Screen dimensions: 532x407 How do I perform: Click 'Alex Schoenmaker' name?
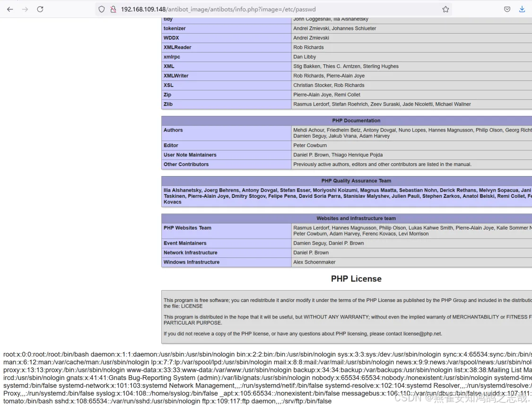[314, 262]
